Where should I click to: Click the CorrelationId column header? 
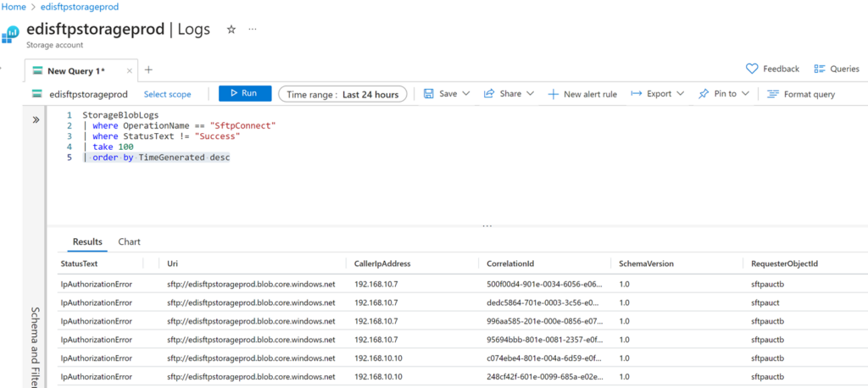509,263
